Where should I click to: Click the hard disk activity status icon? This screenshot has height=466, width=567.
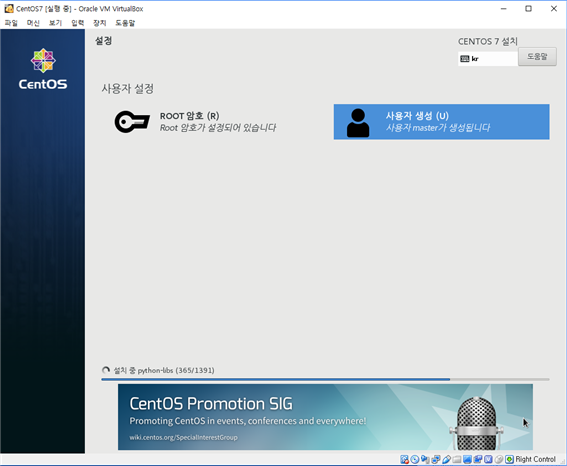[404, 459]
